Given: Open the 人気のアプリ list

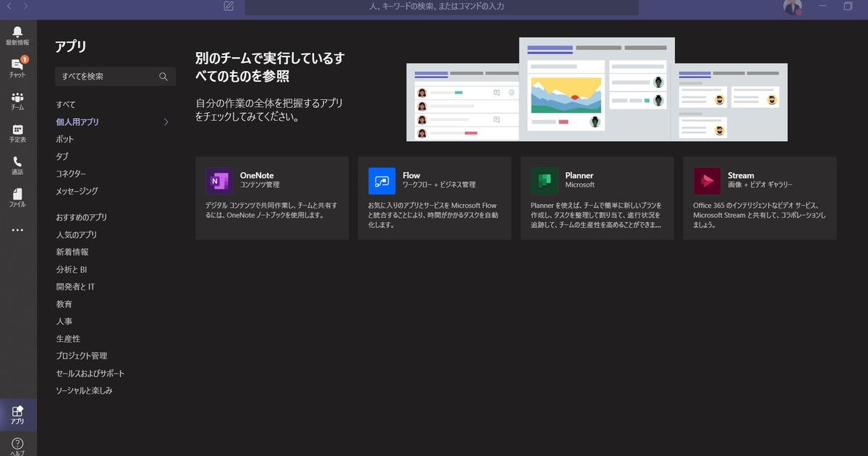Looking at the screenshot, I should [x=77, y=235].
